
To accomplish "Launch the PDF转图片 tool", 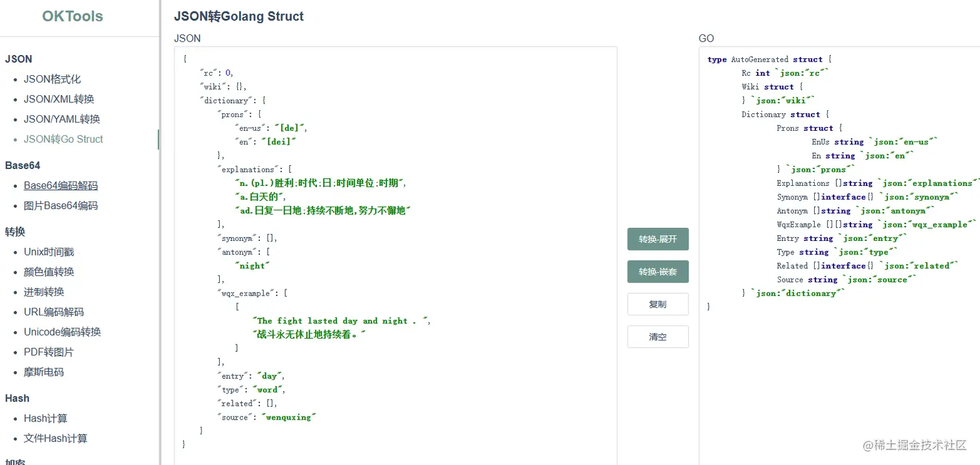I will coord(49,352).
